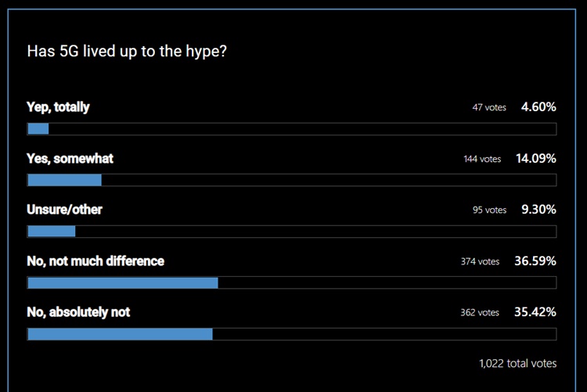The height and width of the screenshot is (392, 587).
Task: Click the '47 votes' count
Action: point(489,107)
